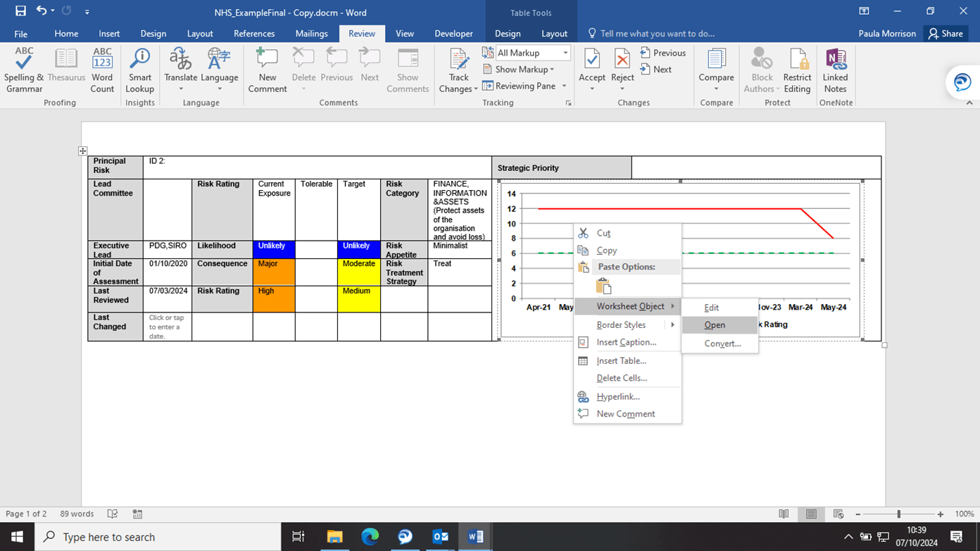
Task: Click the Show Comments ribbon button
Action: click(x=408, y=70)
